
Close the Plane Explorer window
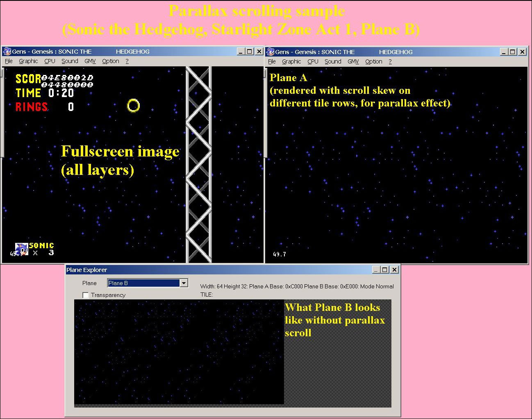point(394,270)
